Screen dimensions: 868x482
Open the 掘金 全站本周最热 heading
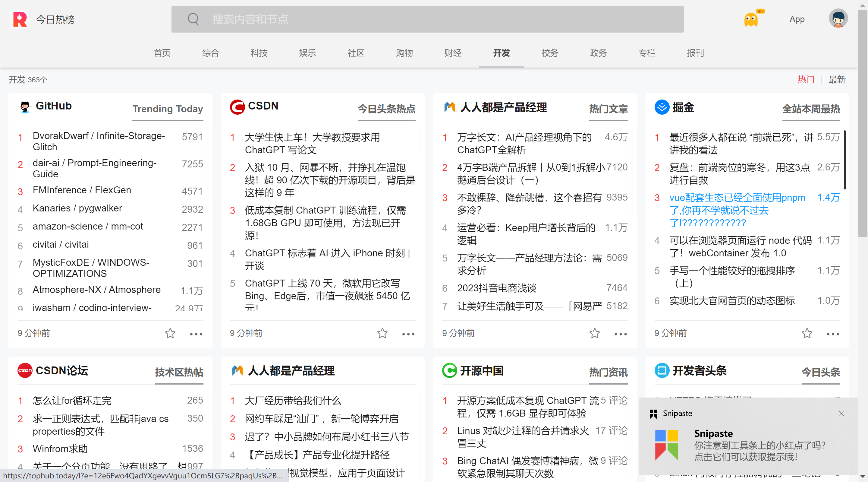[x=811, y=109]
